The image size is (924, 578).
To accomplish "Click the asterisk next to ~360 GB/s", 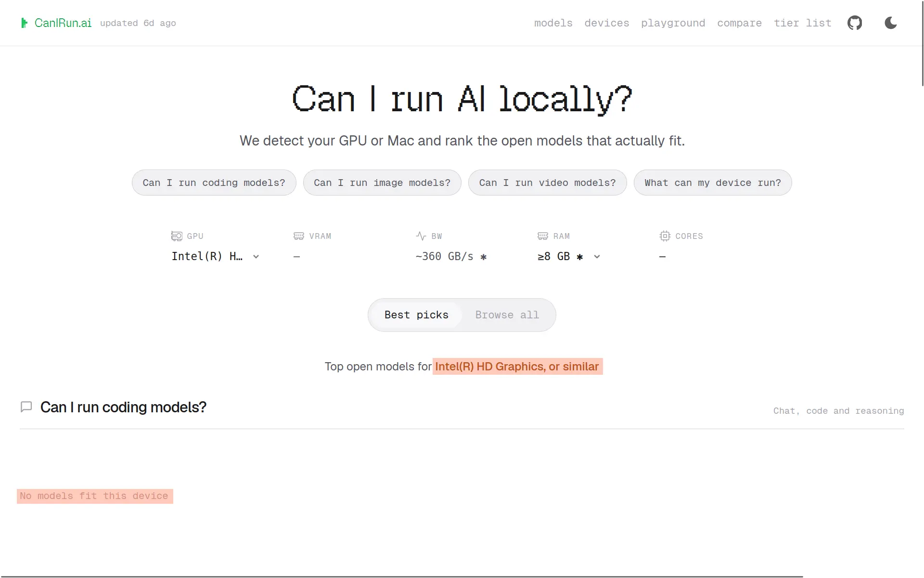I will point(484,257).
